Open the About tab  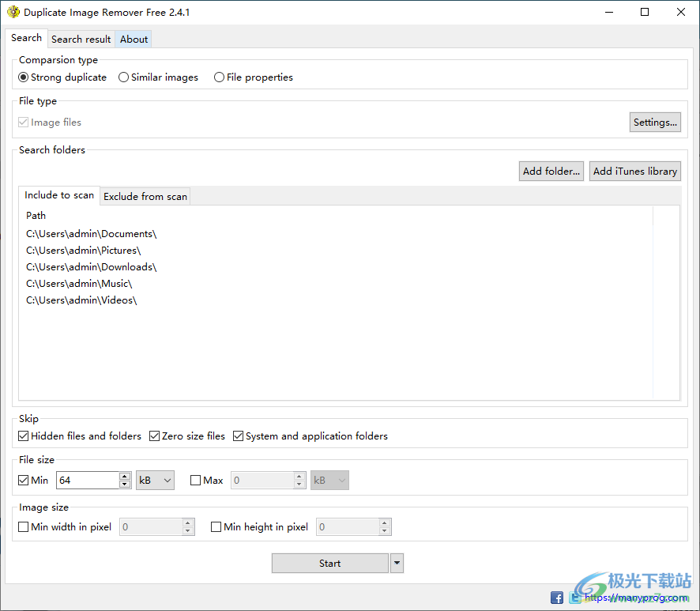(134, 40)
